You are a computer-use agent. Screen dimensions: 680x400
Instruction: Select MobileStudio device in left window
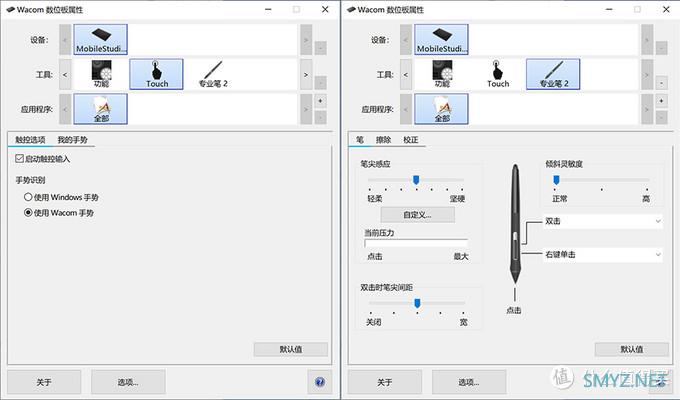(101, 39)
